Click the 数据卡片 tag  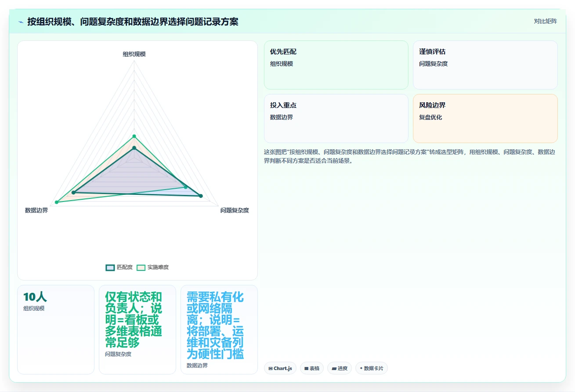(372, 368)
